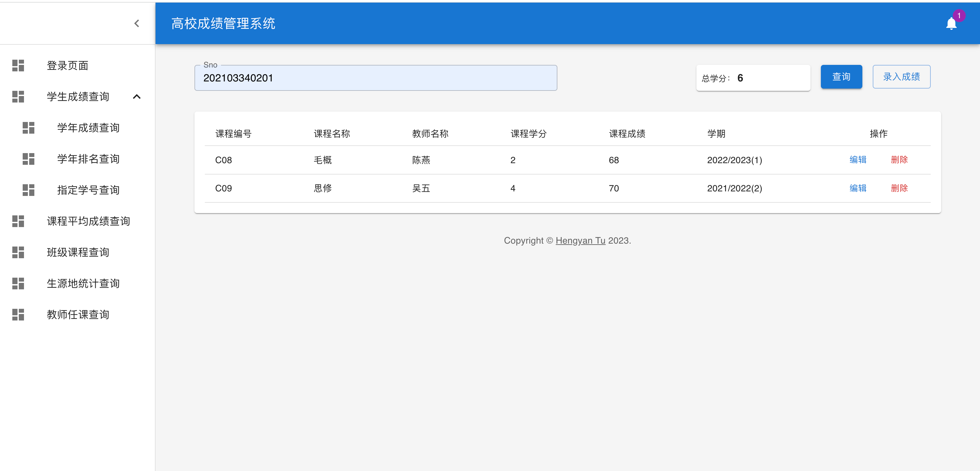The image size is (980, 471).
Task: Edit the C08 毛概 course row
Action: point(857,160)
